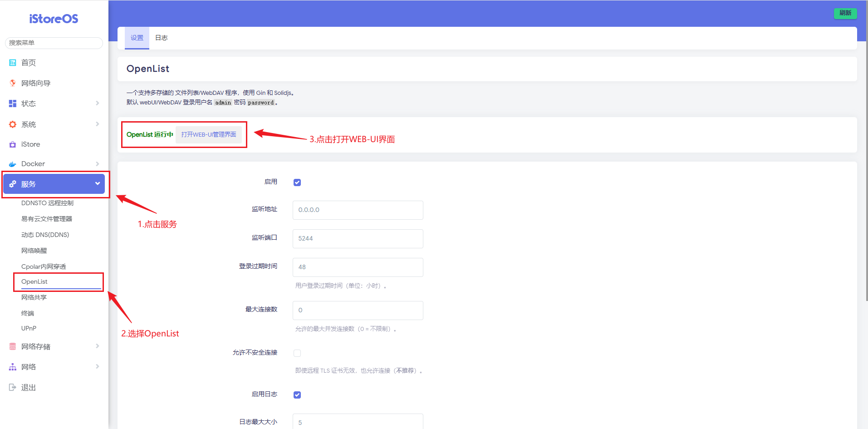Click the OpenList page heading

pyautogui.click(x=148, y=69)
